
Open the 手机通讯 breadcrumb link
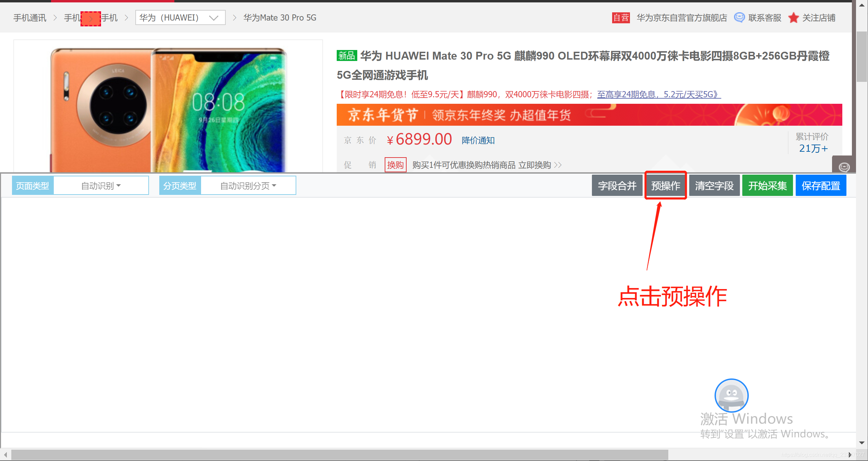tap(30, 18)
